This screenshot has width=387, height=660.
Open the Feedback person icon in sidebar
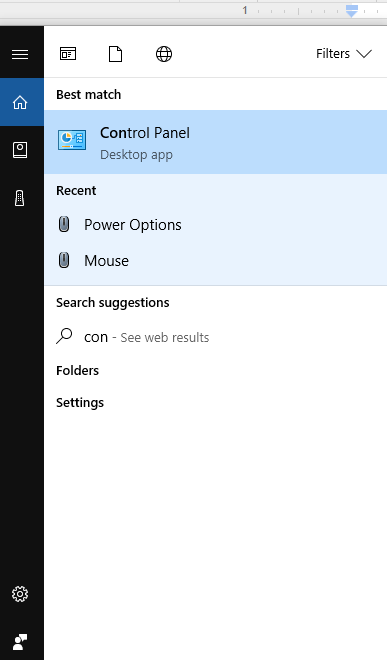point(20,642)
